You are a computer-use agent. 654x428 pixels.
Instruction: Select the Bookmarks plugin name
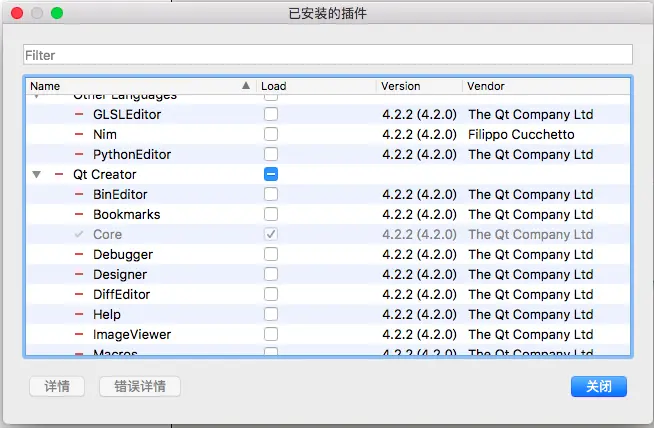coord(126,214)
